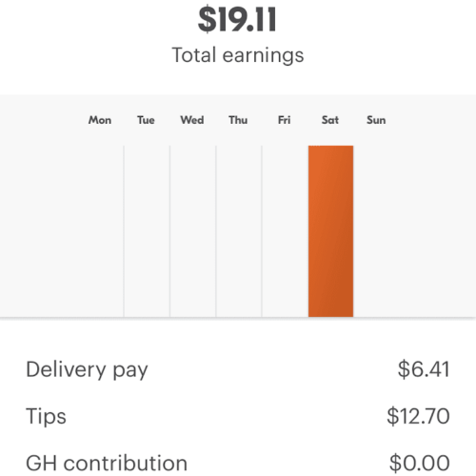The height and width of the screenshot is (476, 476).
Task: Tap the empty Thursday chart column
Action: point(239,231)
